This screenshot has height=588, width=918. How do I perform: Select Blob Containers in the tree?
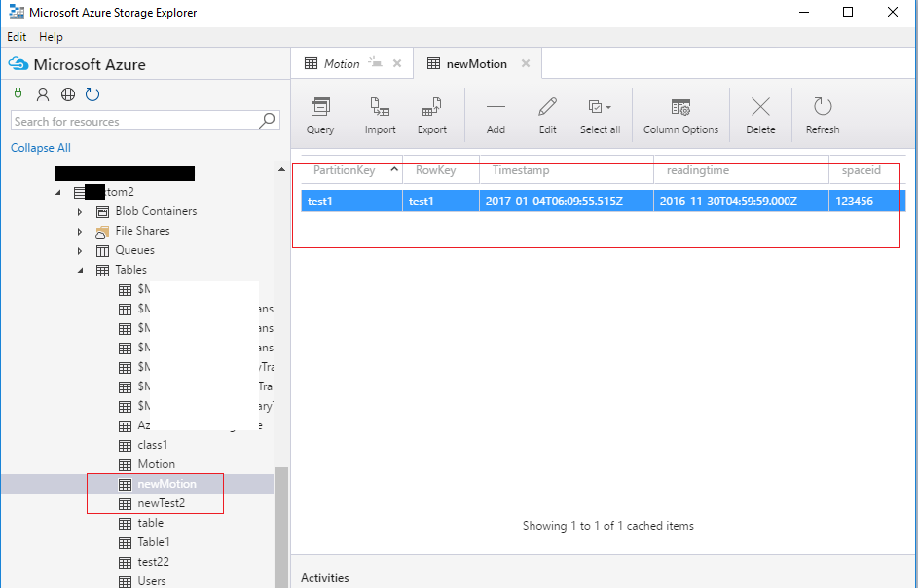pyautogui.click(x=156, y=211)
